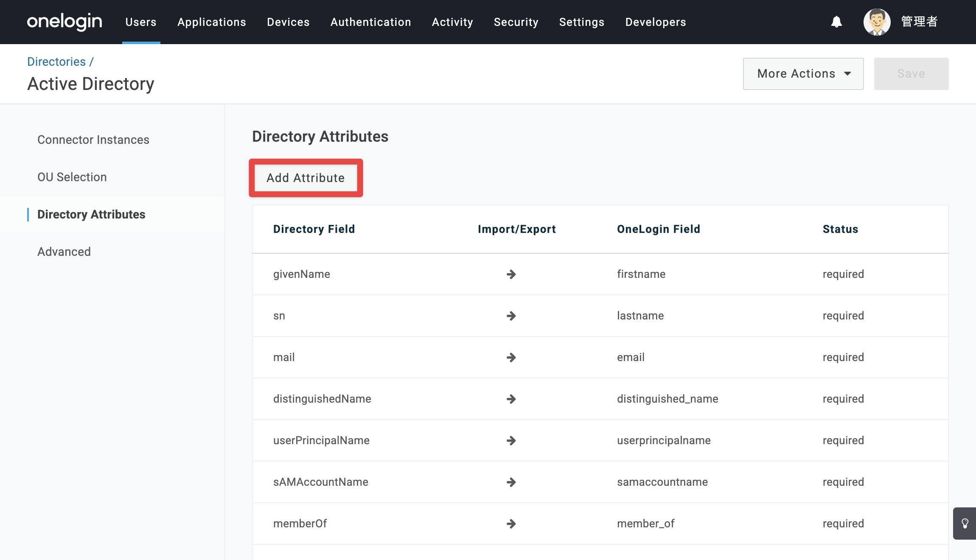Screen dimensions: 976x560
Task: Select the distinguishedName directory field
Action: (x=322, y=399)
